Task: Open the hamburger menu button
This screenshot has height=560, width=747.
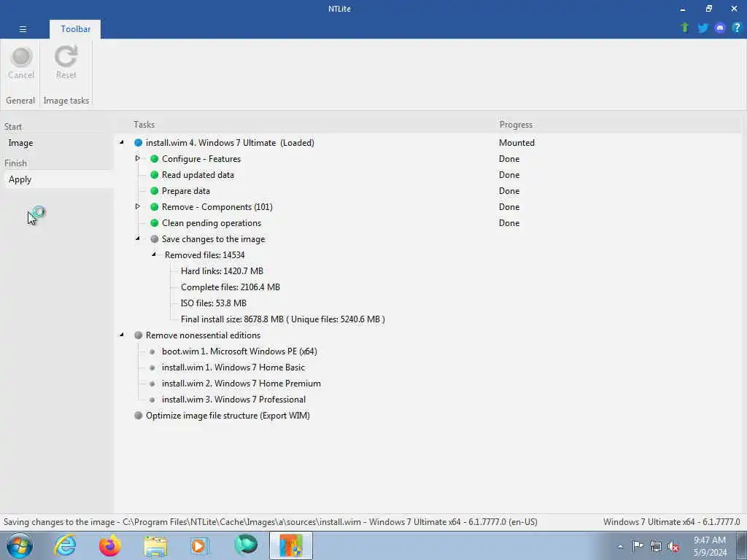Action: point(23,29)
